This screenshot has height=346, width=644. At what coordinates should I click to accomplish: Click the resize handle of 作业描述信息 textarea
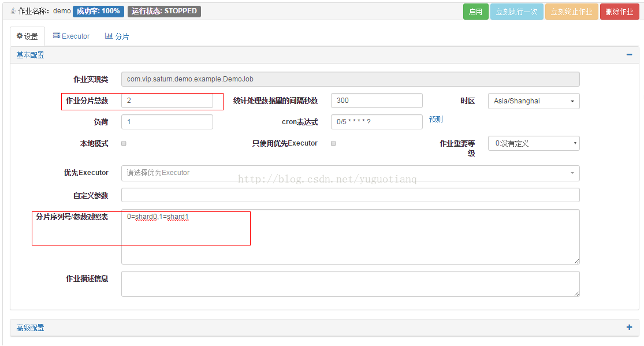(x=576, y=293)
